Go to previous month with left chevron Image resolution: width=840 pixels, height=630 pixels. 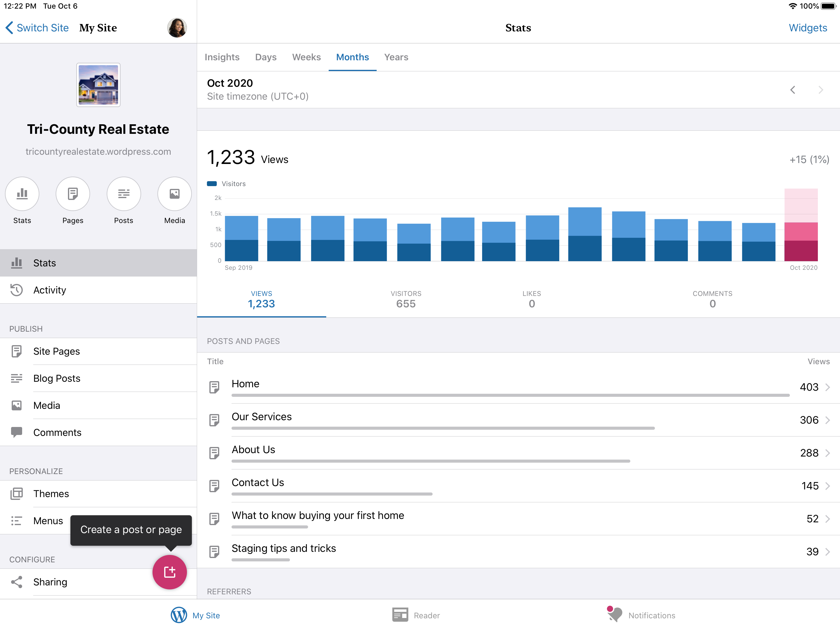793,90
